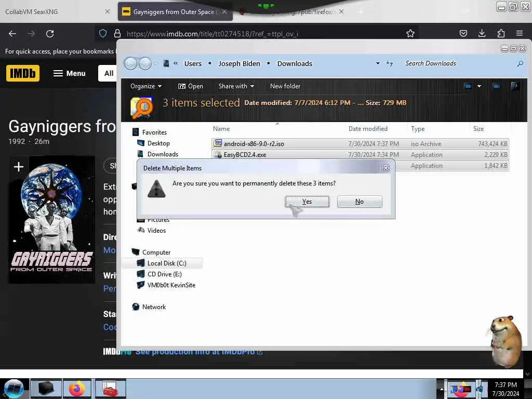This screenshot has width=532, height=399.
Task: Click the computer icon at the start of the Explorer address bar
Action: coord(166,63)
